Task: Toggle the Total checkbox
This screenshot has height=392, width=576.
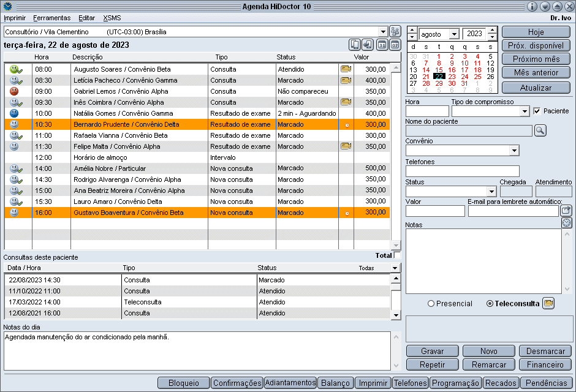Action: [397, 255]
